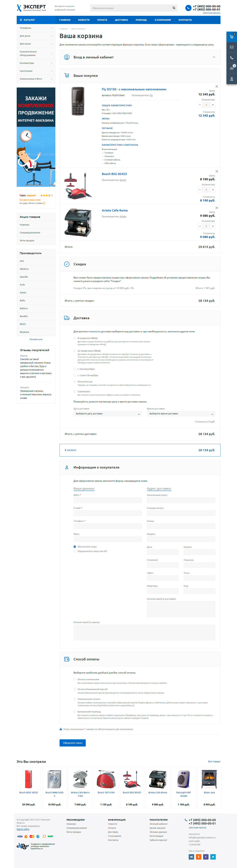237x868 pixels.
Task: Remove Bosch BSG 82425 from the cart
Action: (x=217, y=171)
